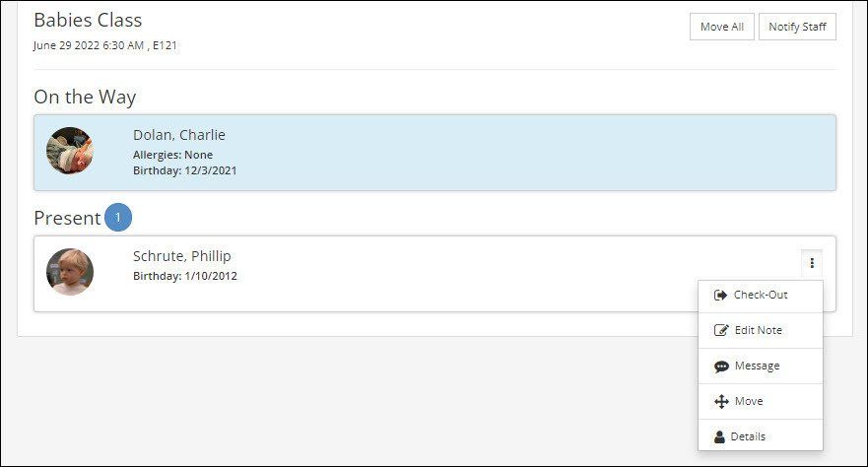
Task: Select the Message menu entry
Action: click(761, 366)
